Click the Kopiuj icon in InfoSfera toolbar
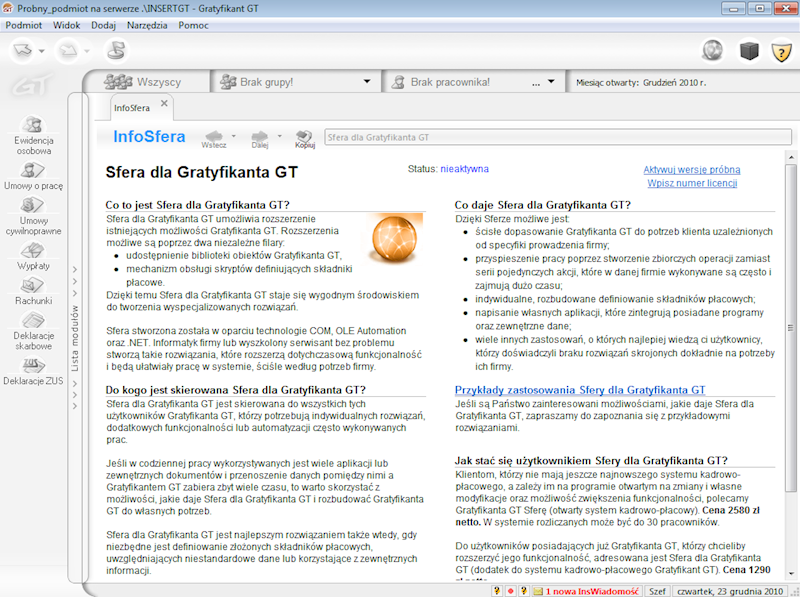Image resolution: width=800 pixels, height=597 pixels. point(305,137)
